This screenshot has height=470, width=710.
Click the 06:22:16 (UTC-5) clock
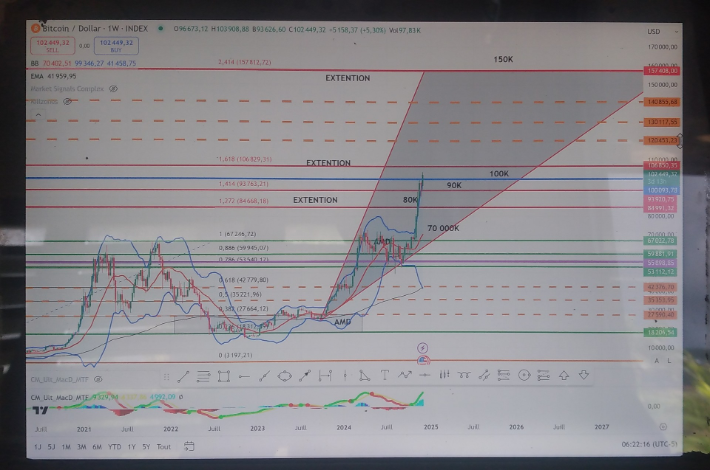pyautogui.click(x=649, y=444)
